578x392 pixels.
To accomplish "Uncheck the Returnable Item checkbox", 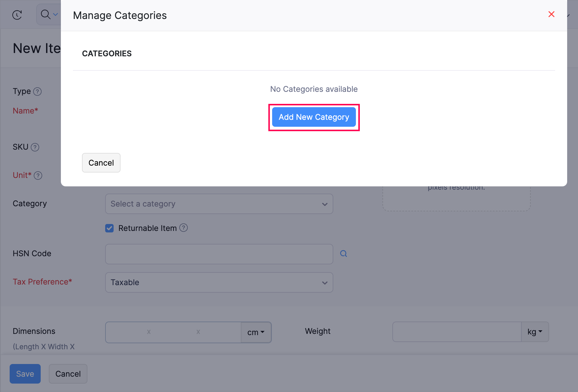I will (109, 228).
